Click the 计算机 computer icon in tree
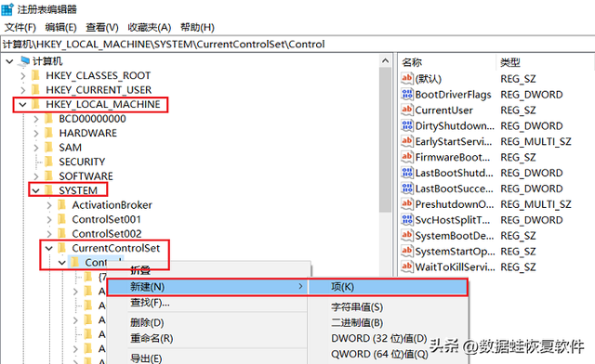Image resolution: width=595 pixels, height=364 pixels. pyautogui.click(x=25, y=60)
